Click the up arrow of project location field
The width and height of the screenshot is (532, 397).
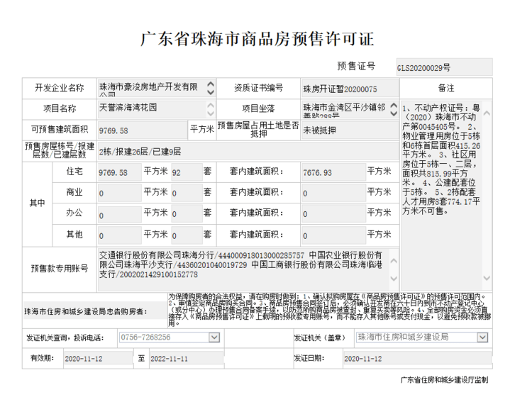coord(392,104)
